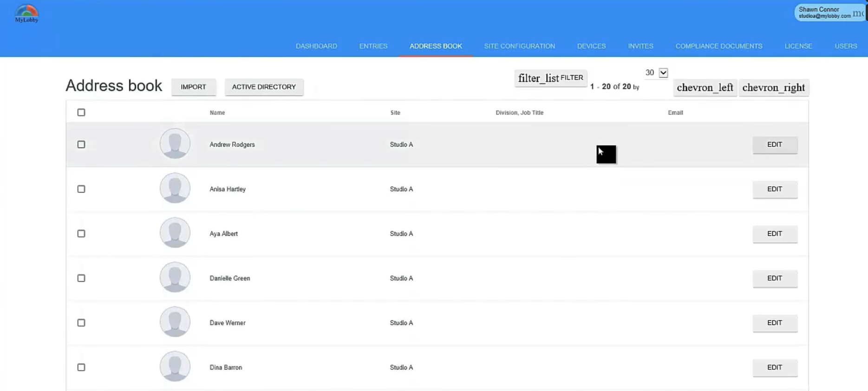Open Shawn Connor user profile badge

[829, 13]
